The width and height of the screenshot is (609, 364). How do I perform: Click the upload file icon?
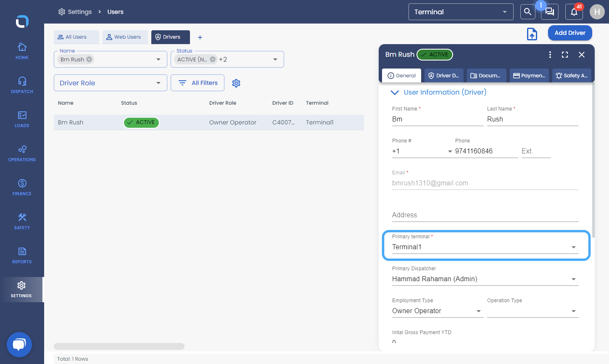tap(532, 34)
